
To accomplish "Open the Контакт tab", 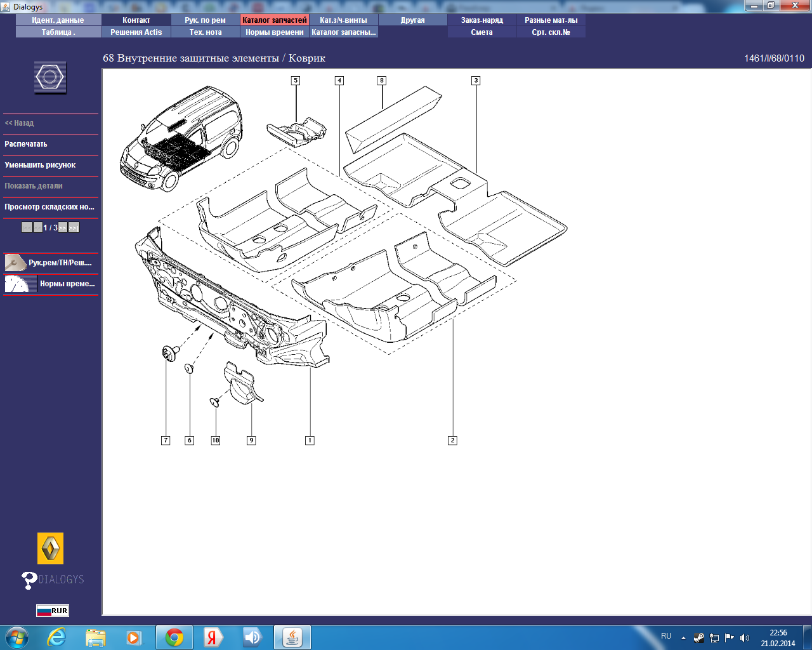I will coord(136,20).
